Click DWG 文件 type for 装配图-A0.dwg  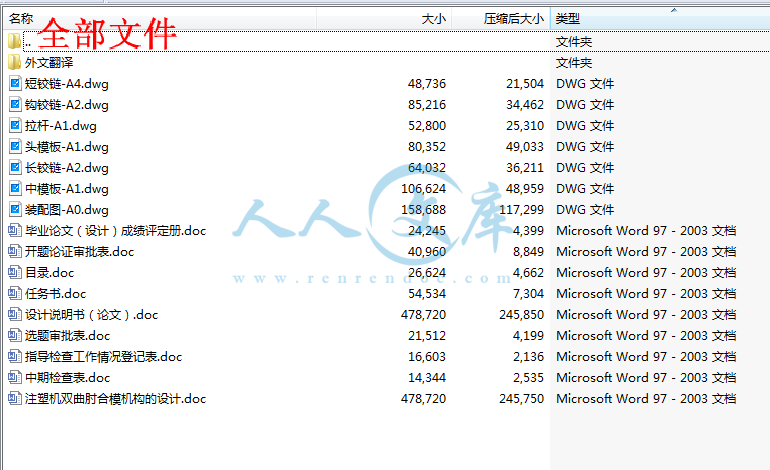[585, 210]
